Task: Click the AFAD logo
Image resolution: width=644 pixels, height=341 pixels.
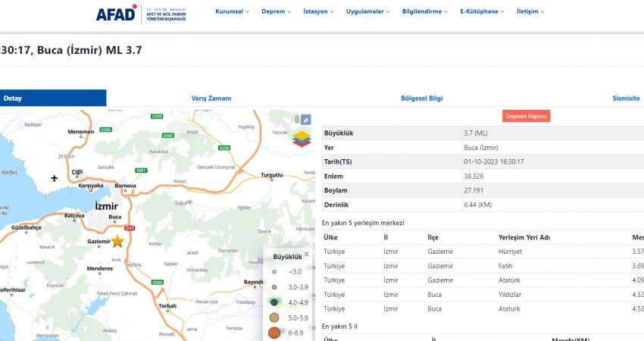Action: click(x=141, y=14)
